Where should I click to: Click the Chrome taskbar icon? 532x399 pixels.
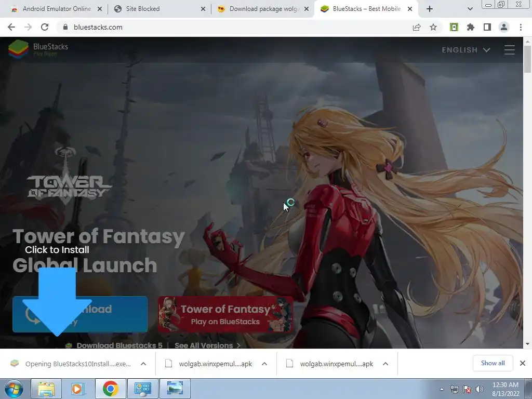click(x=110, y=389)
